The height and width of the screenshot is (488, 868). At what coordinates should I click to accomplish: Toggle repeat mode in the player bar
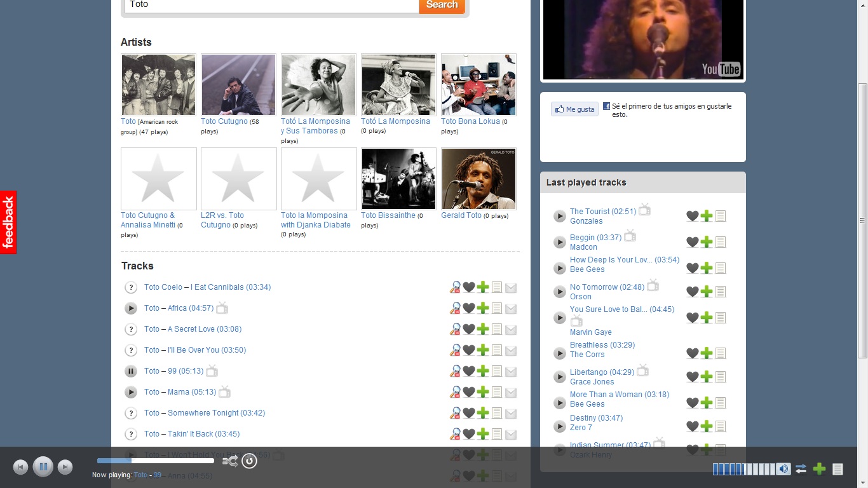pyautogui.click(x=249, y=461)
